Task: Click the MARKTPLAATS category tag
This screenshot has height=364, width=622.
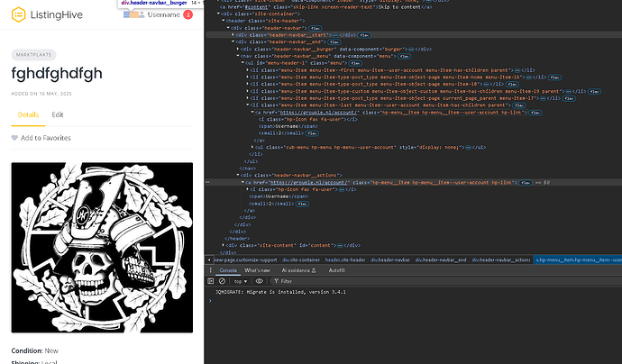Action: pyautogui.click(x=33, y=55)
